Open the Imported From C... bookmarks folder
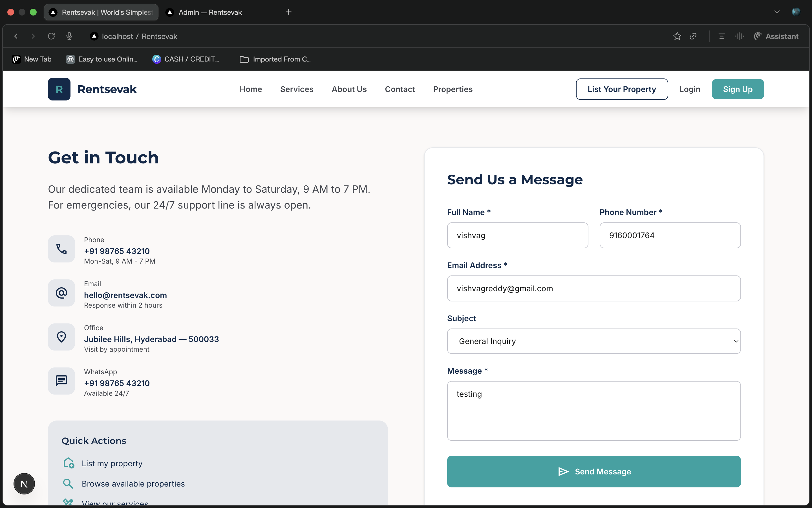 point(275,59)
